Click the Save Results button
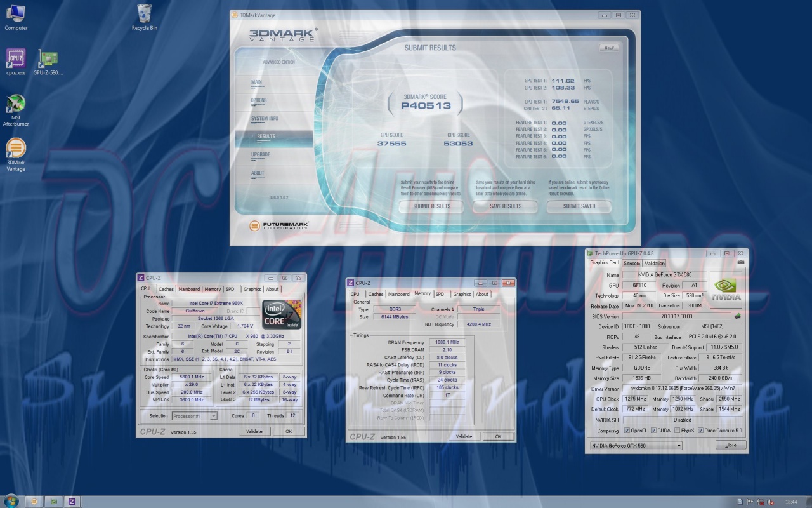Image resolution: width=812 pixels, height=508 pixels. tap(505, 206)
